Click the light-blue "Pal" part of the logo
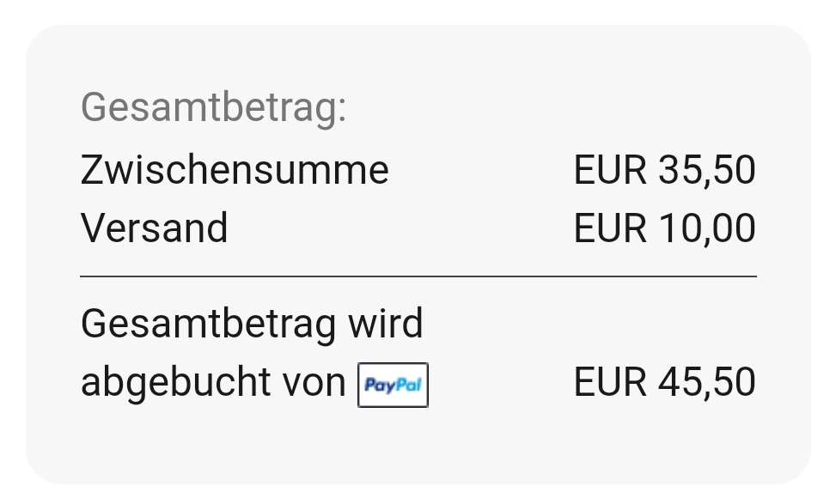This screenshot has width=830, height=504. point(408,385)
